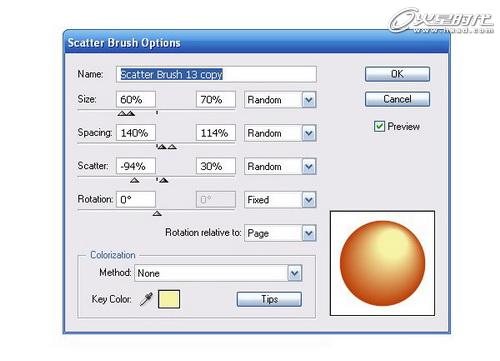Click the Size maximum 70% field
The image size is (500, 361).
pos(216,99)
